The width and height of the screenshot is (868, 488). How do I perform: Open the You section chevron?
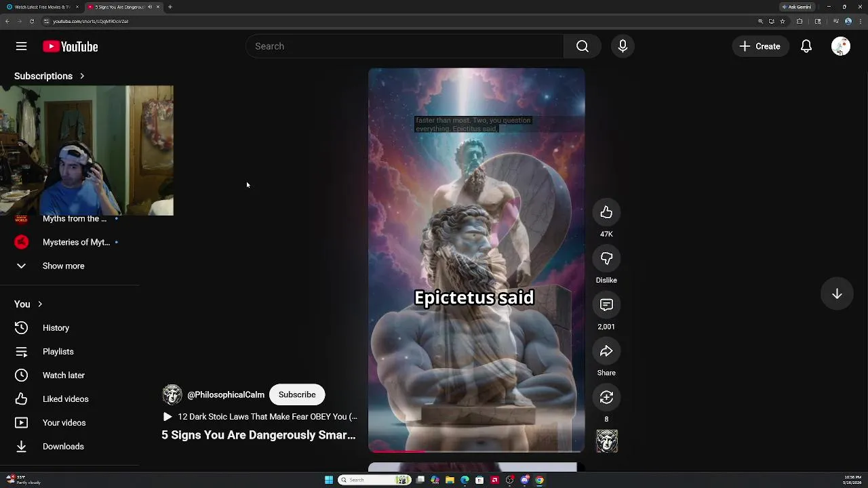[x=40, y=304]
